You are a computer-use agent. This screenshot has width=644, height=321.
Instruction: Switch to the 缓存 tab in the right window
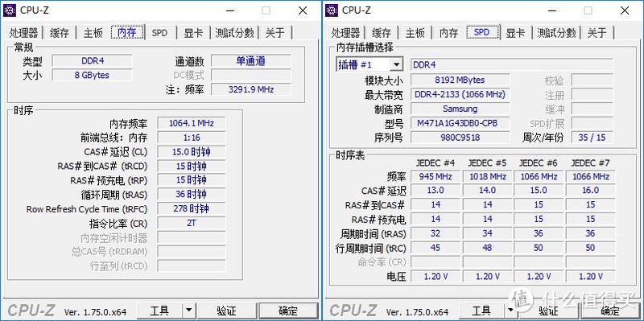pos(382,33)
